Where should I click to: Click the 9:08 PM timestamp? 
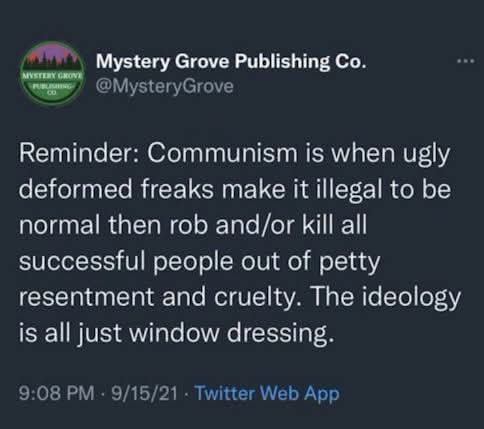tap(57, 393)
